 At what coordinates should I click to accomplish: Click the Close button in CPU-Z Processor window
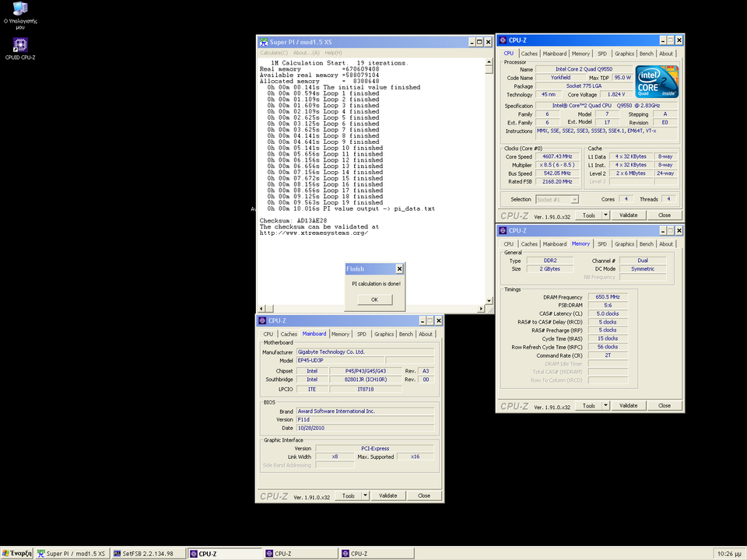[665, 215]
